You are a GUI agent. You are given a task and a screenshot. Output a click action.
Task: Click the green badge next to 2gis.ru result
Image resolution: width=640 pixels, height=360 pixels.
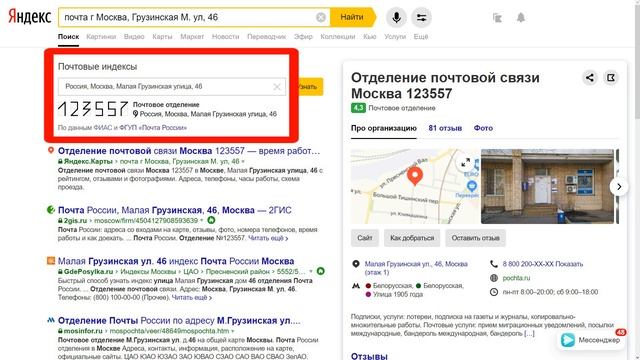[211, 220]
